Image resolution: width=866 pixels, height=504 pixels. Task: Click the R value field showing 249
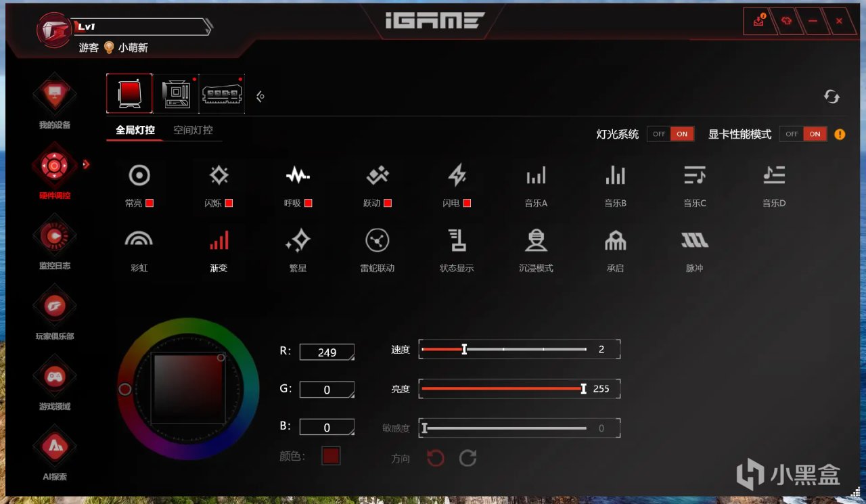(x=327, y=352)
